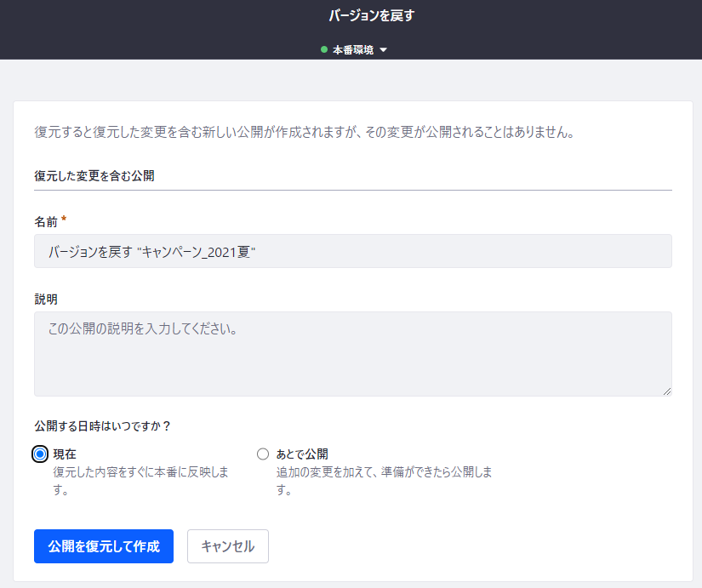Click the textarea resize handle corner
This screenshot has width=702, height=588.
click(666, 391)
